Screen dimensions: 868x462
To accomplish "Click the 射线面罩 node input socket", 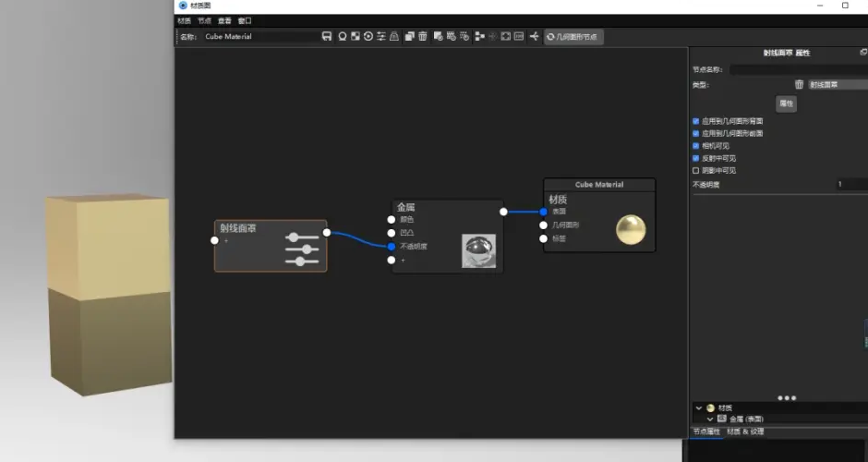I will coord(215,240).
